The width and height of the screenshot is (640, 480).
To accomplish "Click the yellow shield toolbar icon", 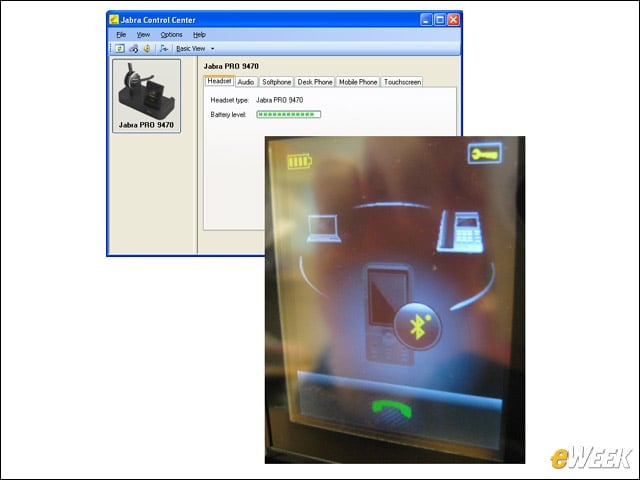I will coord(147,49).
